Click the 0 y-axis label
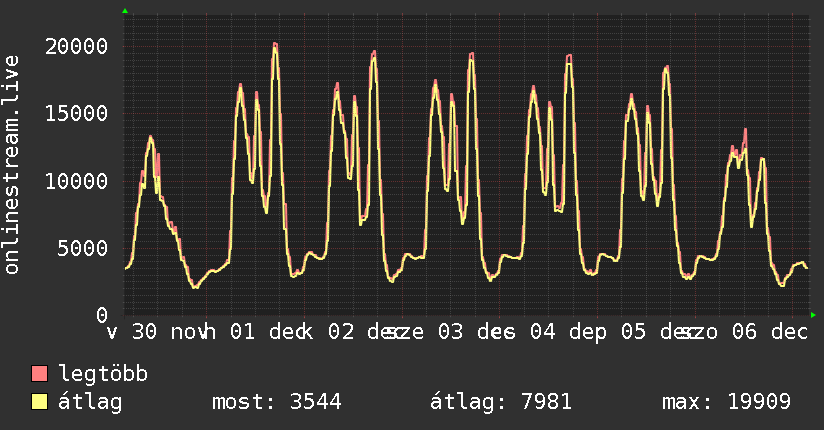The image size is (824, 430). tap(102, 315)
